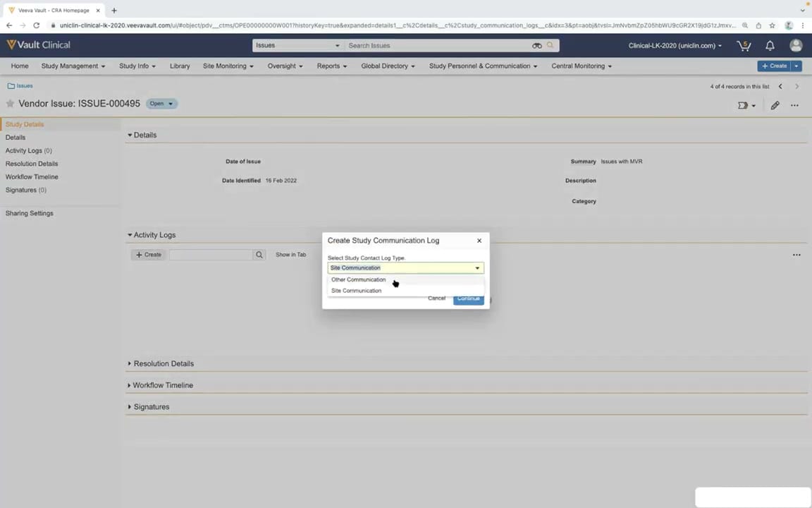Click Continue in the dialog
Screen dimensions: 812x508
468,299
